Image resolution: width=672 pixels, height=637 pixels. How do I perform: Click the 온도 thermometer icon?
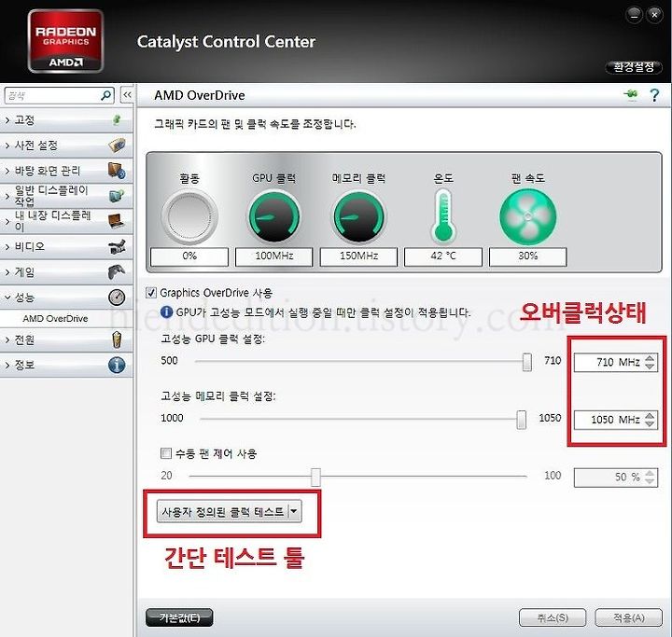coord(443,216)
